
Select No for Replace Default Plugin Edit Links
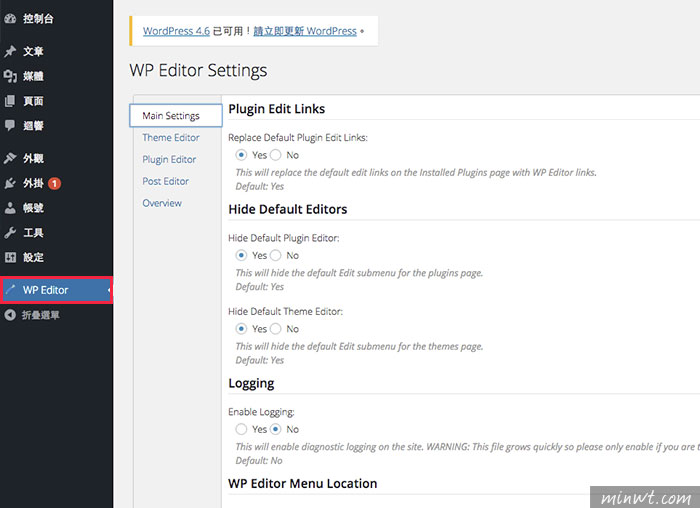tap(276, 155)
